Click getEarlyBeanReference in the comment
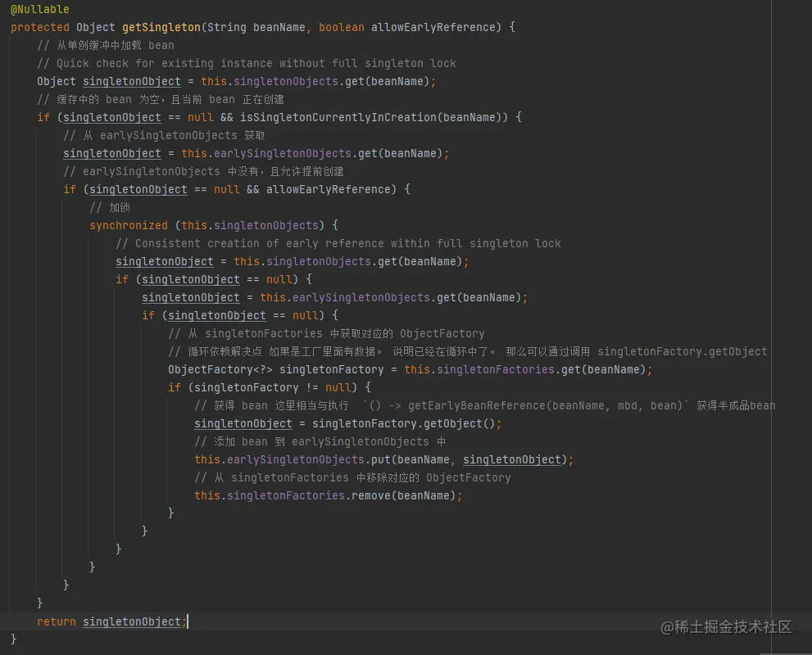The width and height of the screenshot is (812, 655). 476,405
